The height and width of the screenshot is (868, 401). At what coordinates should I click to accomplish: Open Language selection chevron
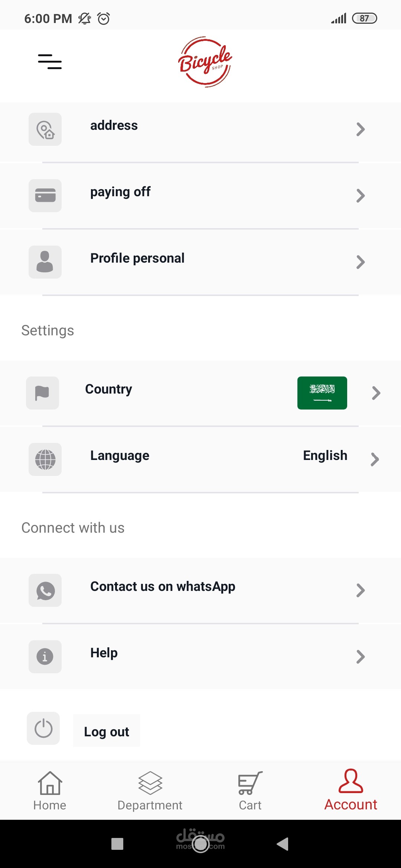[375, 459]
